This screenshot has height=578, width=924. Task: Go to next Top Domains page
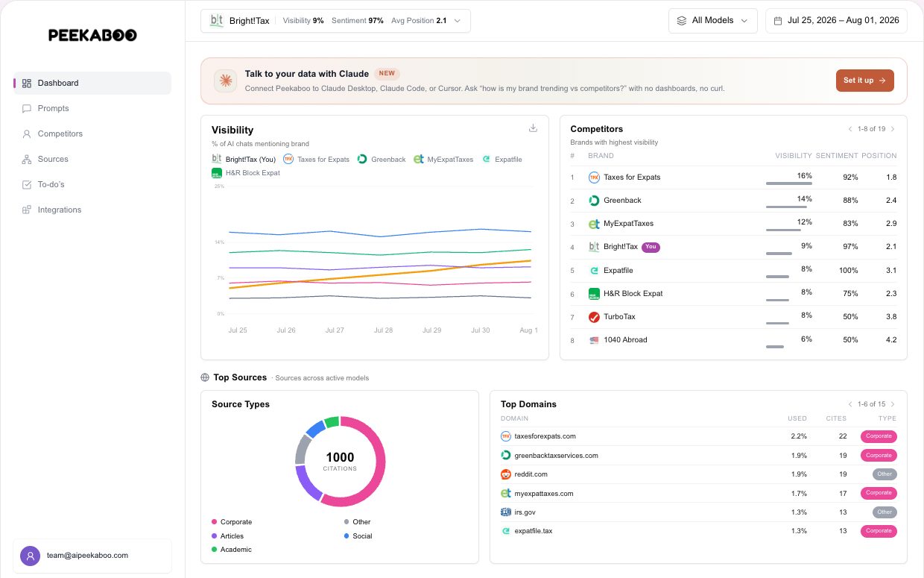pos(893,404)
